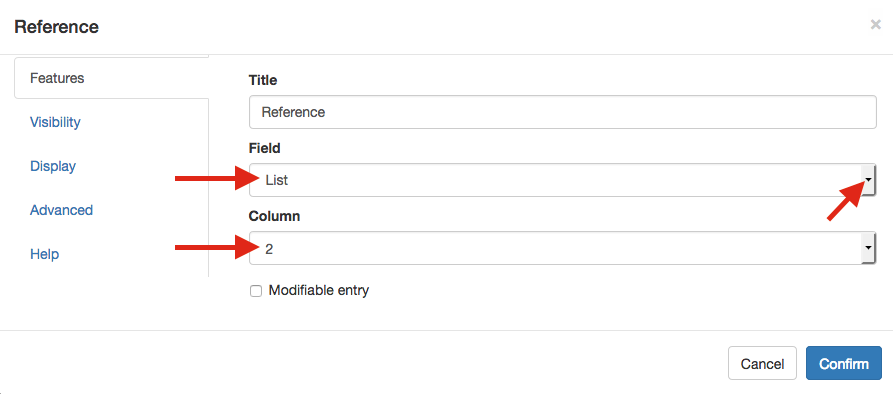Open the Column dropdown arrow
The image size is (893, 394).
(x=869, y=248)
